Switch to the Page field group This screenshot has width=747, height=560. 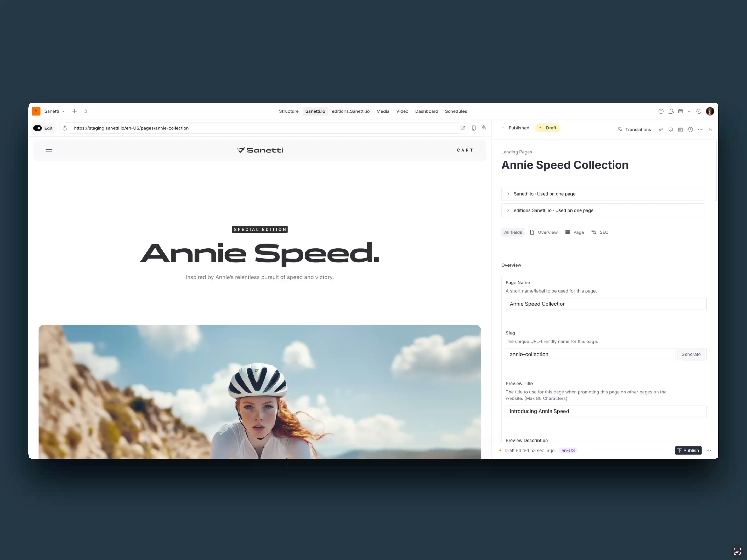point(574,232)
